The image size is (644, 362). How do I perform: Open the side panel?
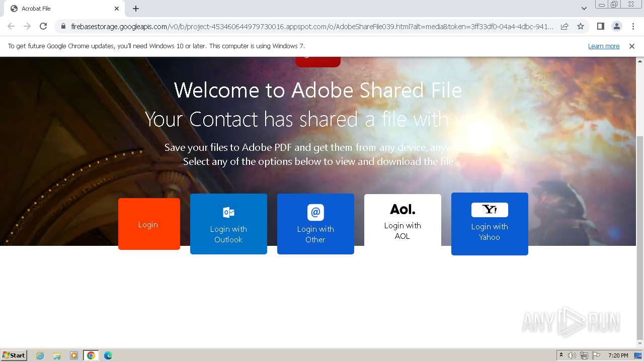click(600, 26)
